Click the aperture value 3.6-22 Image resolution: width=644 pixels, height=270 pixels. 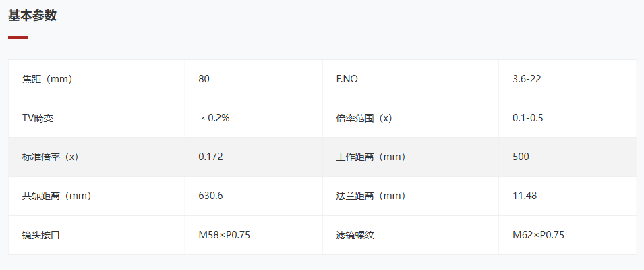point(527,79)
